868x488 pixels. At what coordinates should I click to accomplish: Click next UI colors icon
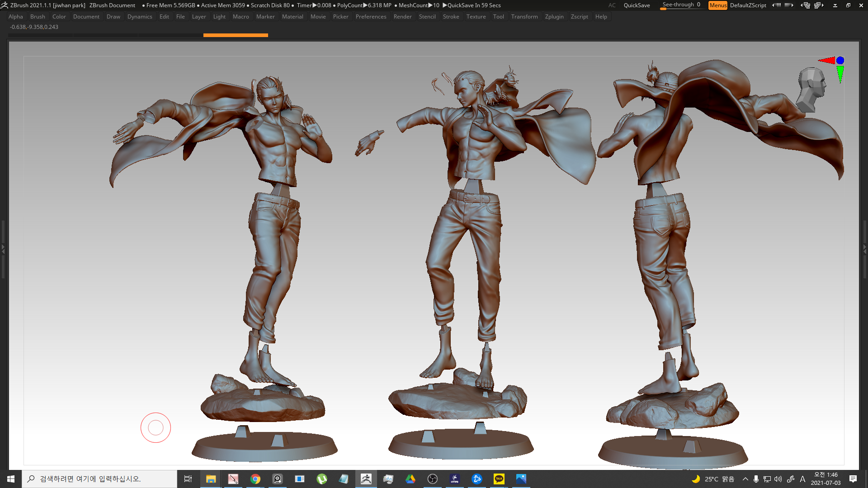click(789, 5)
